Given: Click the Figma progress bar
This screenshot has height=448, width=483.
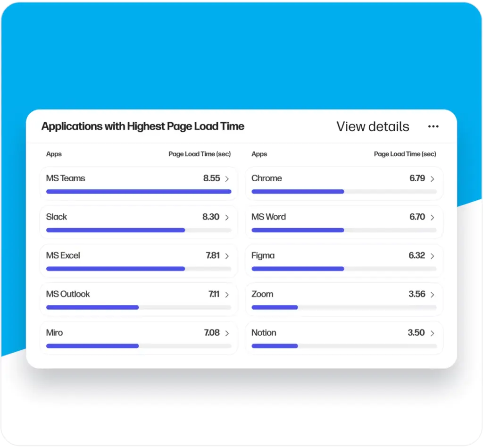Looking at the screenshot, I should [x=344, y=269].
